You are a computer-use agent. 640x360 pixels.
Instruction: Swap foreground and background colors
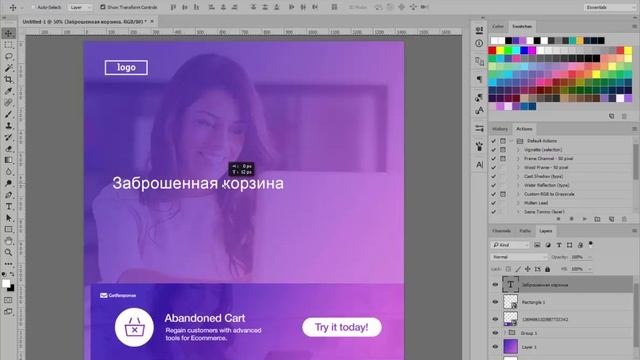point(12,274)
